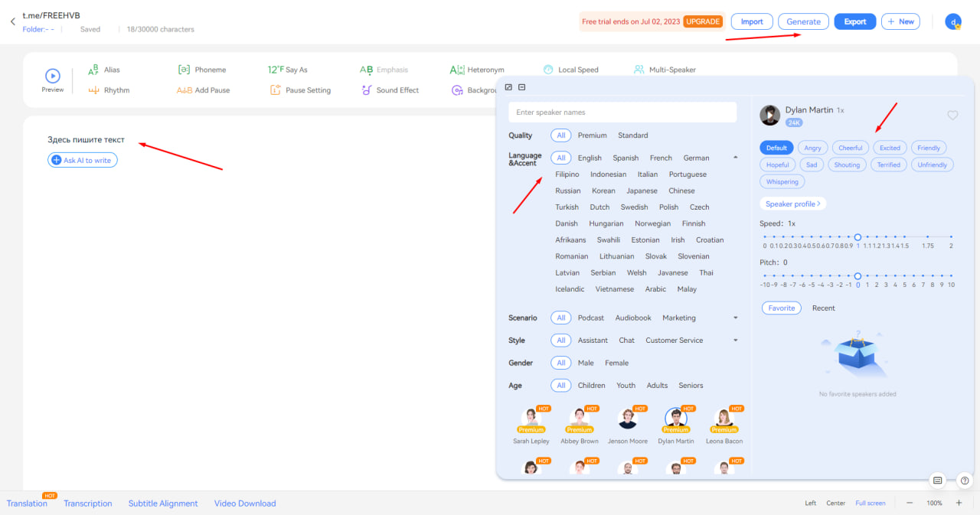Switch to Translation tab
Viewport: 980px width, 515px height.
[x=27, y=504]
